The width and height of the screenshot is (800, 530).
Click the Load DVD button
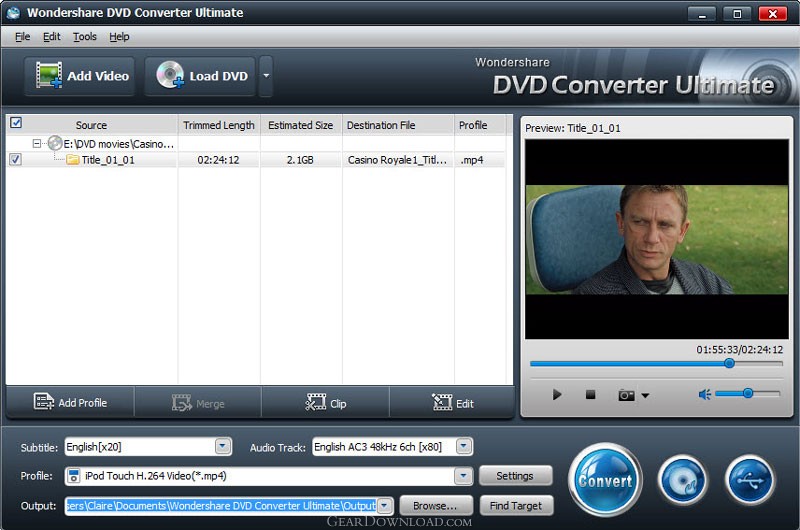click(200, 76)
